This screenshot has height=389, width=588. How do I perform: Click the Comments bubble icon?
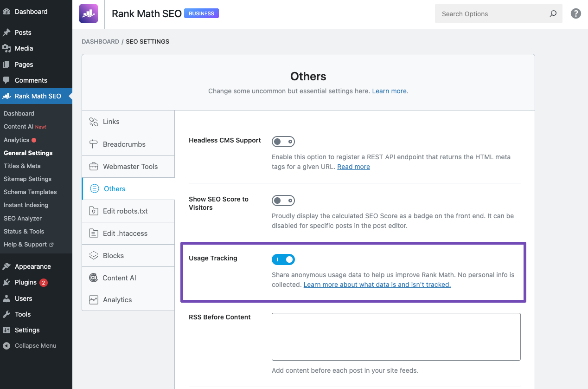(x=6, y=80)
